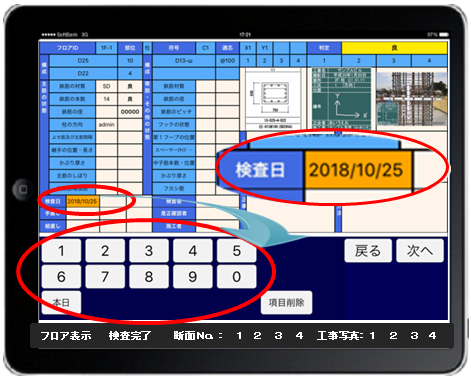
Task: Tap the 本日 (today) button
Action: [x=61, y=302]
